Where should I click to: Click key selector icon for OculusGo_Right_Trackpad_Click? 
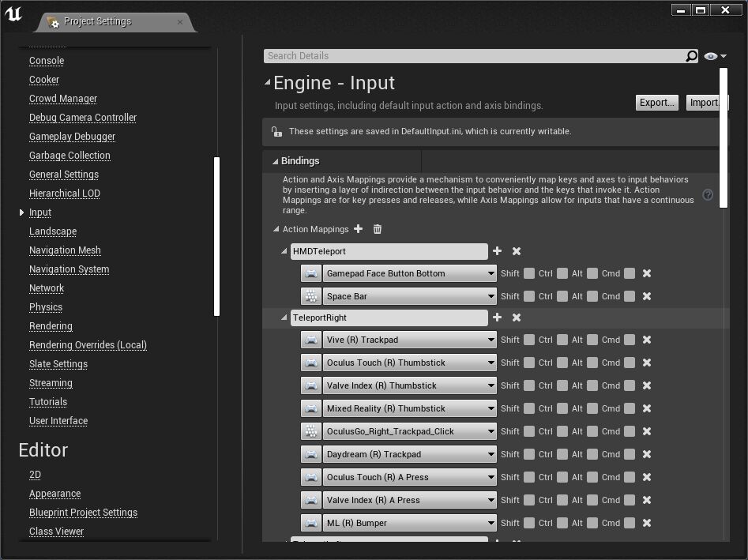pyautogui.click(x=311, y=431)
